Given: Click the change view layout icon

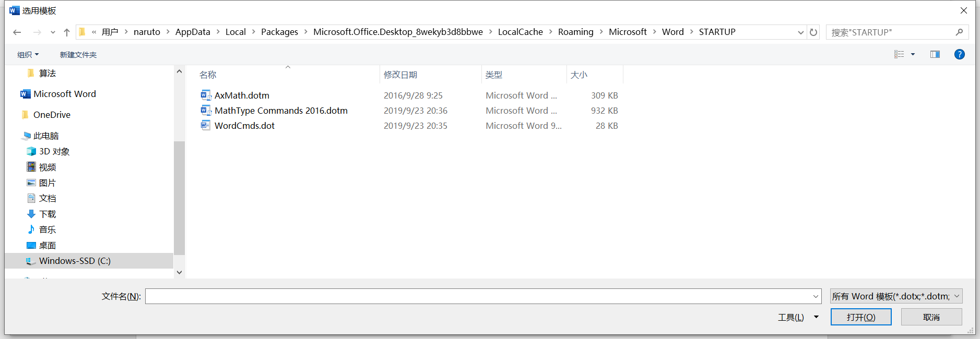Looking at the screenshot, I should click(899, 54).
